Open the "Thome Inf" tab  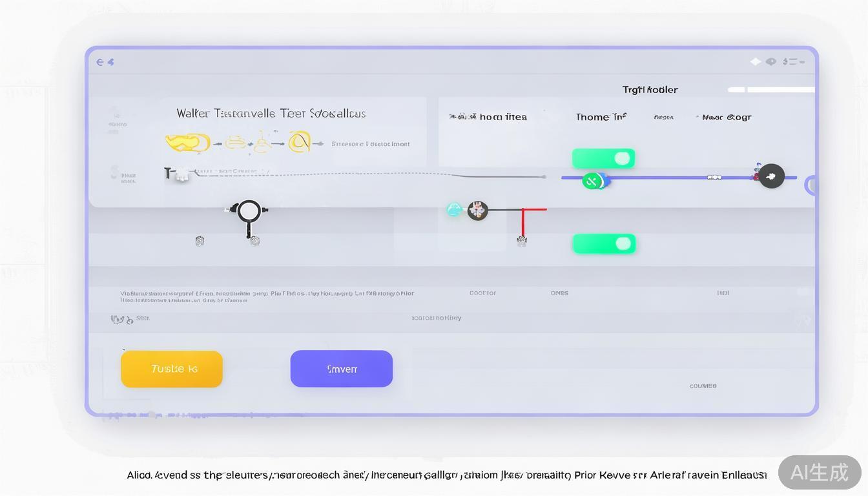pos(601,117)
